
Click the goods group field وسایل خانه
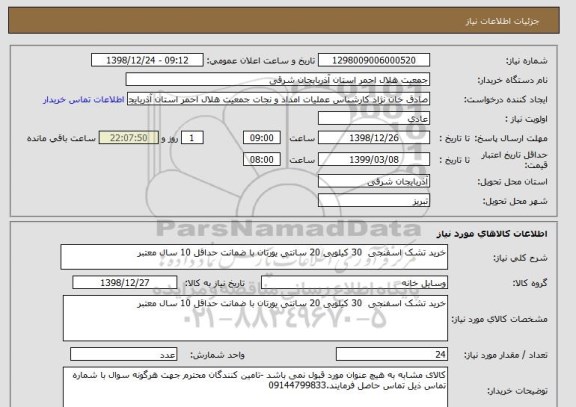pyautogui.click(x=354, y=283)
